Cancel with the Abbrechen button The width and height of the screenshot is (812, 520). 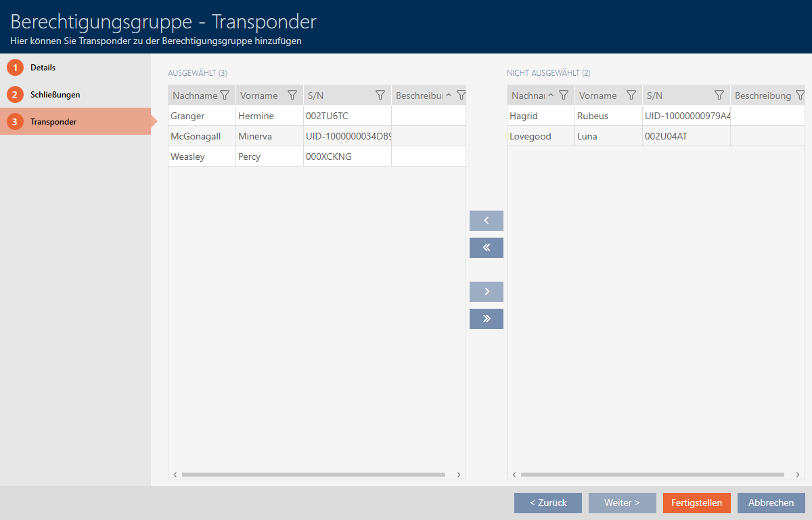click(771, 503)
